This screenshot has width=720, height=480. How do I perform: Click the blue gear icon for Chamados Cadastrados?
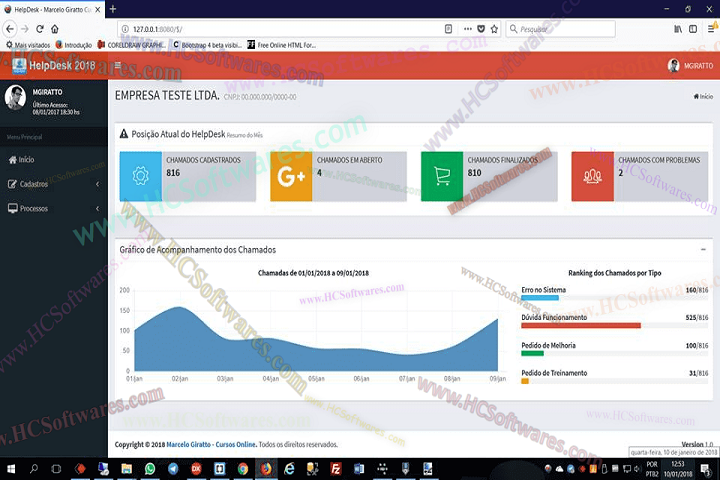pos(141,176)
